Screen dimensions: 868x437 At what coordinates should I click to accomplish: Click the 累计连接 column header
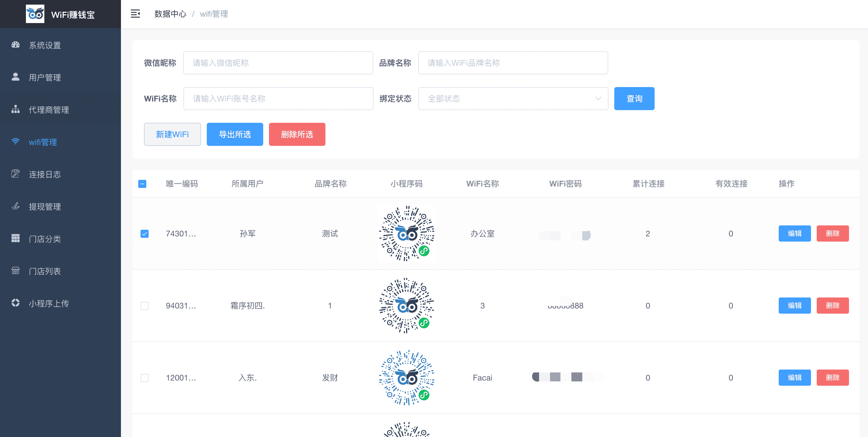click(x=648, y=184)
